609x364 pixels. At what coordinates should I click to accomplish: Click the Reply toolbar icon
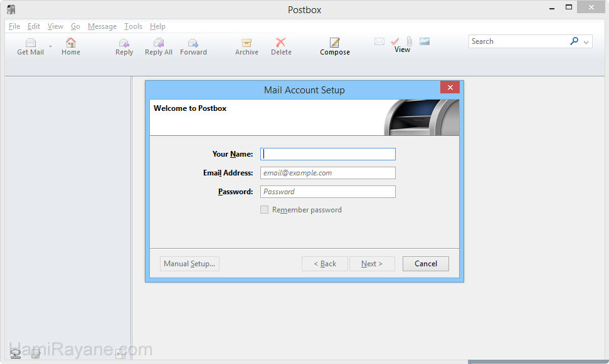pyautogui.click(x=124, y=43)
